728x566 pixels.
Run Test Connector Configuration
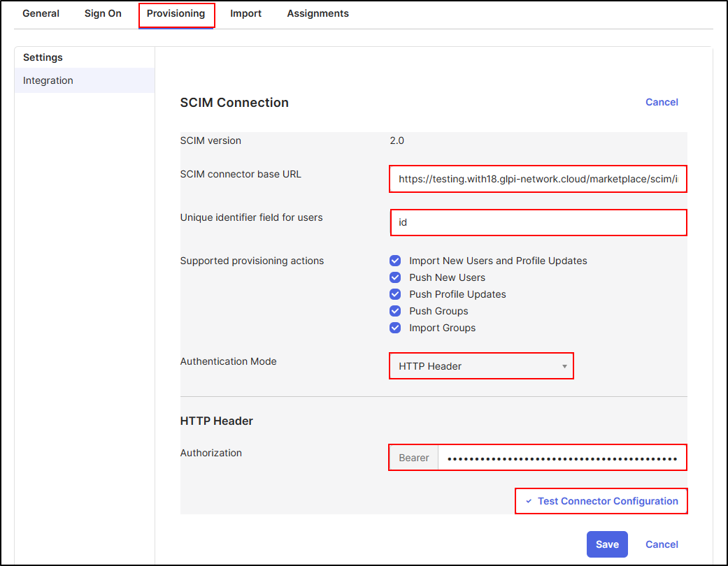(x=601, y=501)
